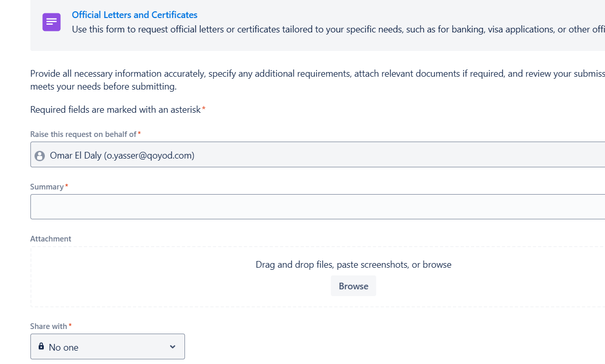The height and width of the screenshot is (364, 605).
Task: Click the 'Raise this request on behalf of' label
Action: click(x=83, y=134)
